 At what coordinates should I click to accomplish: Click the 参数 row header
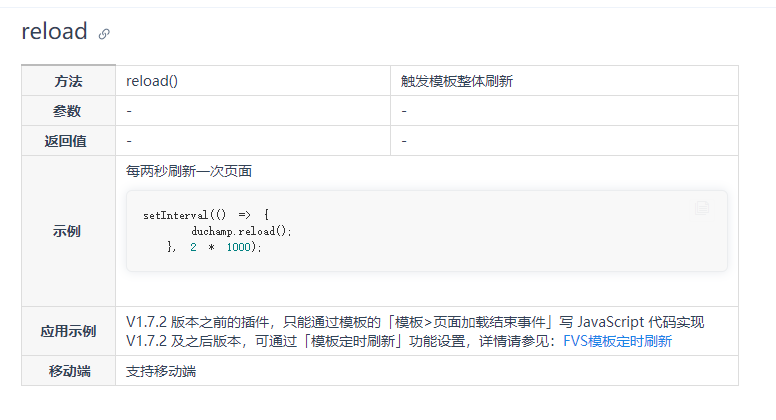[x=69, y=111]
